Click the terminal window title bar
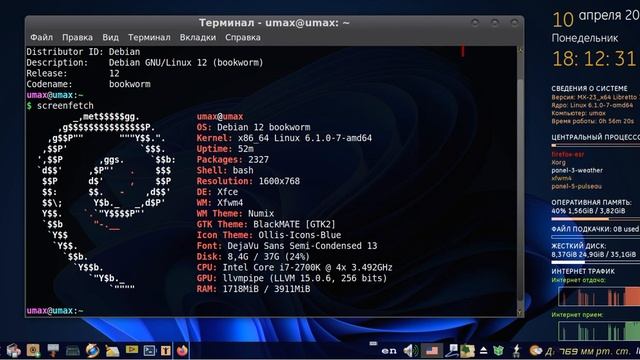Image resolution: width=640 pixels, height=360 pixels. click(x=274, y=23)
